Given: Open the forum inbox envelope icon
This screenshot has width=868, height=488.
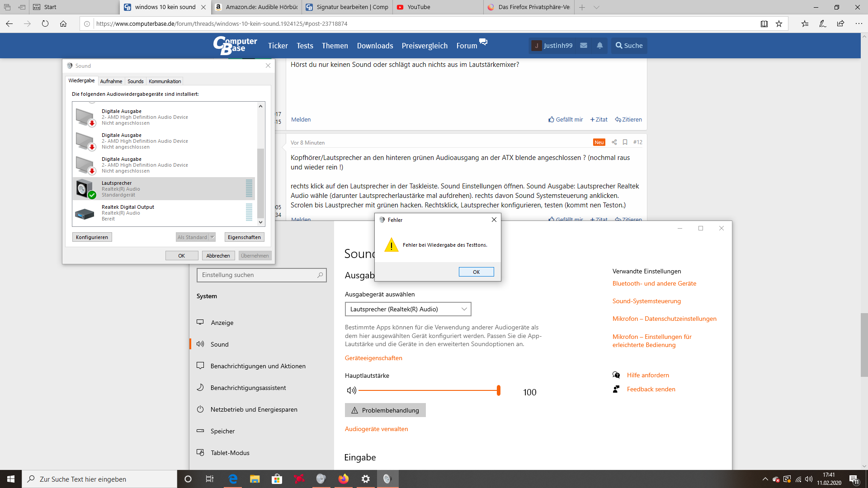Looking at the screenshot, I should pyautogui.click(x=584, y=46).
